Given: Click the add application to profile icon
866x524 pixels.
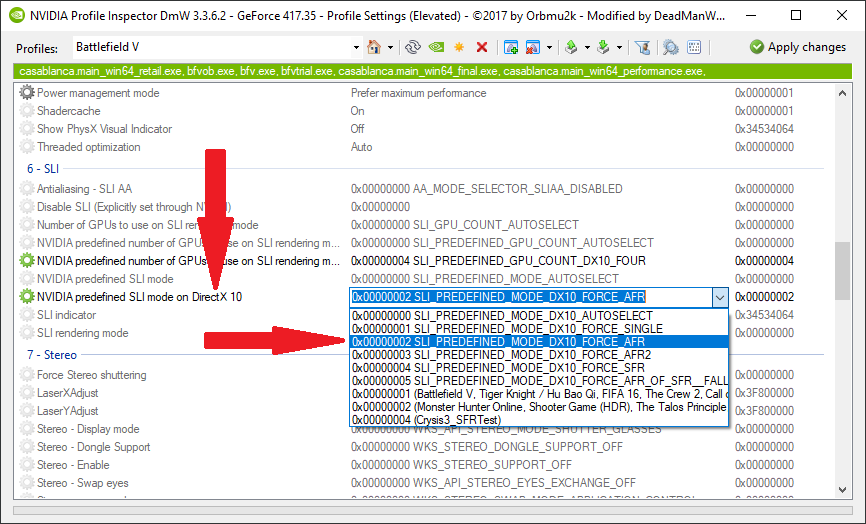Looking at the screenshot, I should (x=511, y=47).
